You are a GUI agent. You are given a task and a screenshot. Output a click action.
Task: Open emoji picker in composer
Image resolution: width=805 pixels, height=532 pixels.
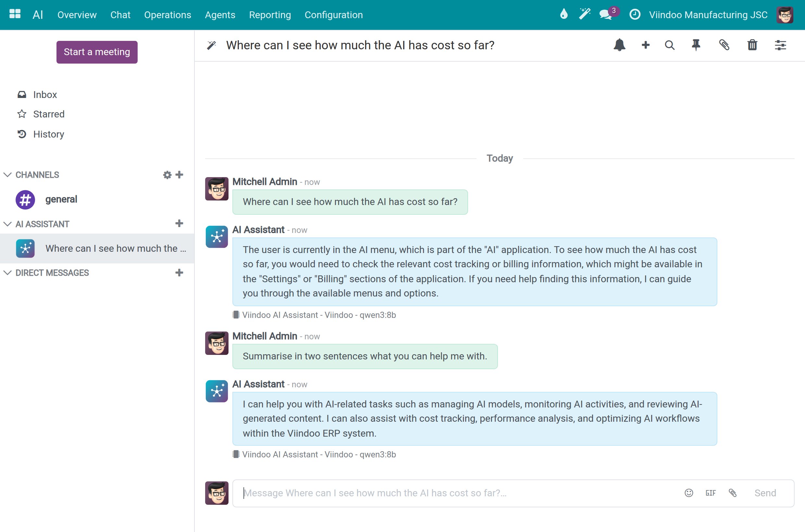pyautogui.click(x=688, y=493)
